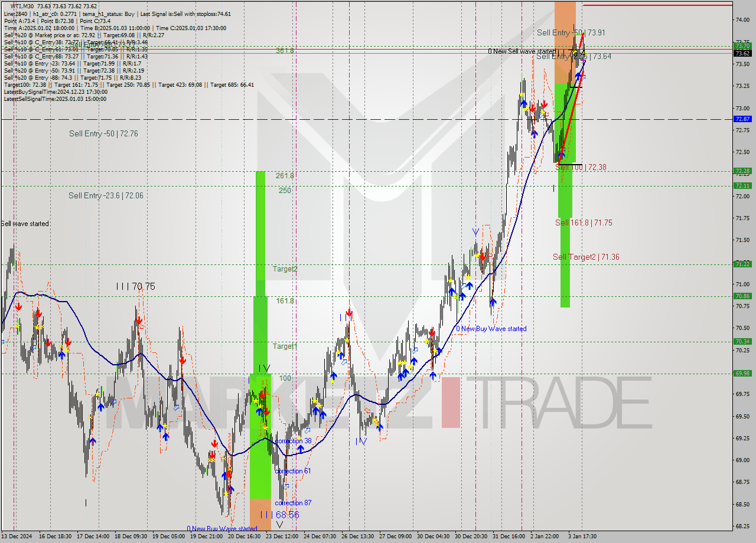Click the 'Sell 100 | 72.38' label
The image size is (756, 543).
point(581,168)
